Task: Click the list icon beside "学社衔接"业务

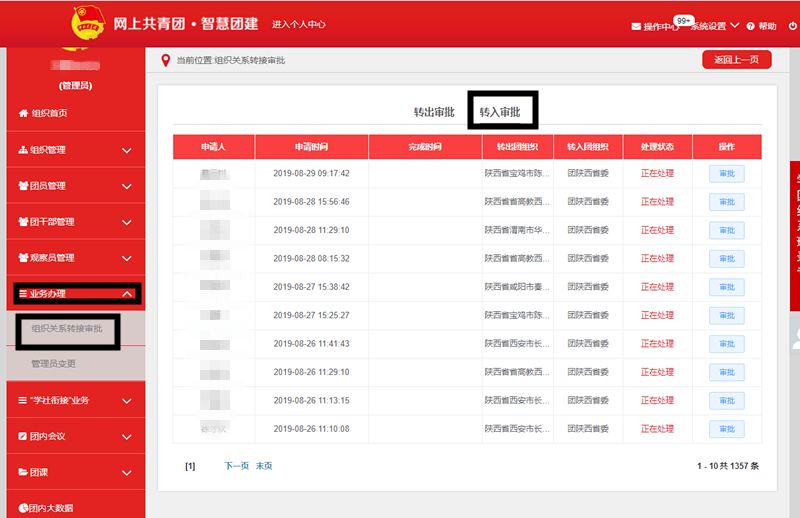Action: pyautogui.click(x=23, y=400)
